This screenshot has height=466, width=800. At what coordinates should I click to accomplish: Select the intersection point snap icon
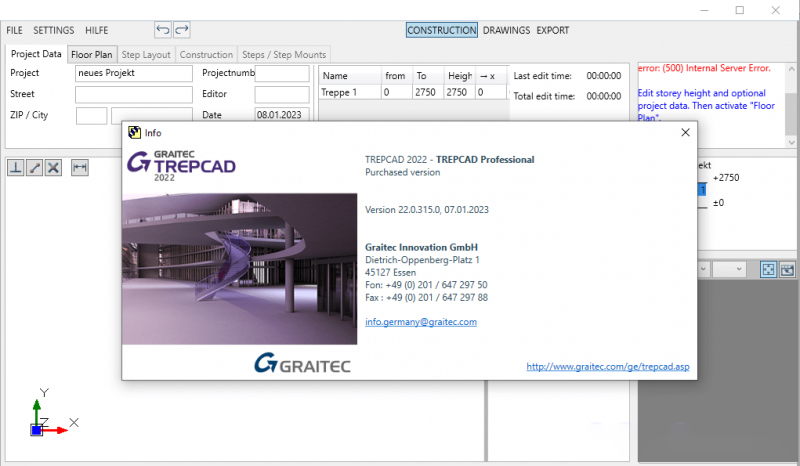[x=54, y=167]
